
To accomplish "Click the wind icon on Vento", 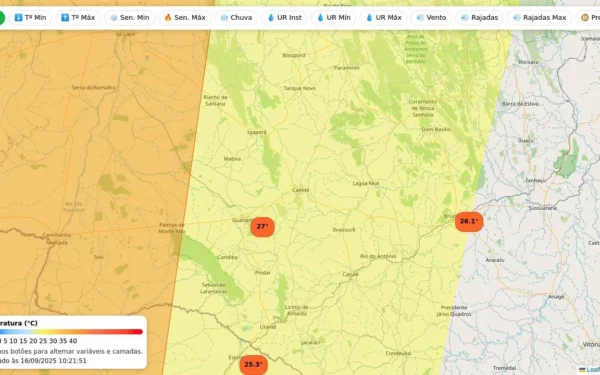I will (x=420, y=18).
